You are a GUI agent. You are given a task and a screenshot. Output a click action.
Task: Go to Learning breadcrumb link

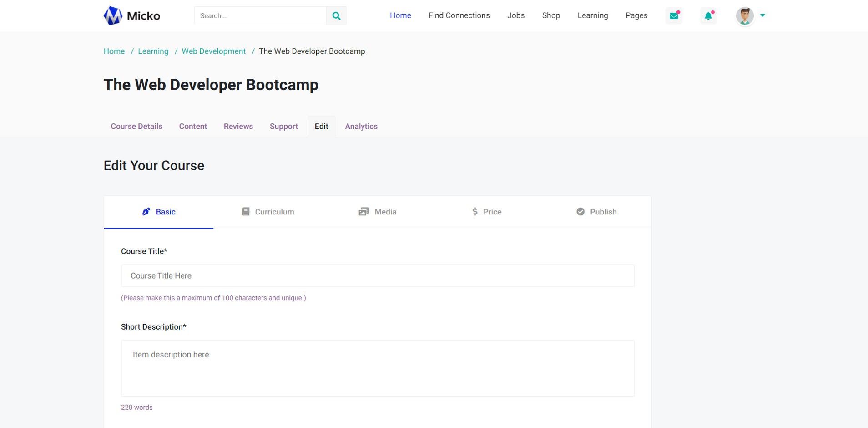[153, 51]
